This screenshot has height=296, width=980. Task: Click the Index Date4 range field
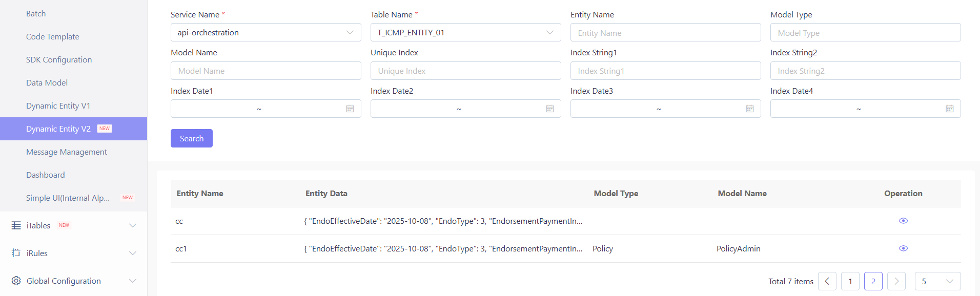pos(866,109)
